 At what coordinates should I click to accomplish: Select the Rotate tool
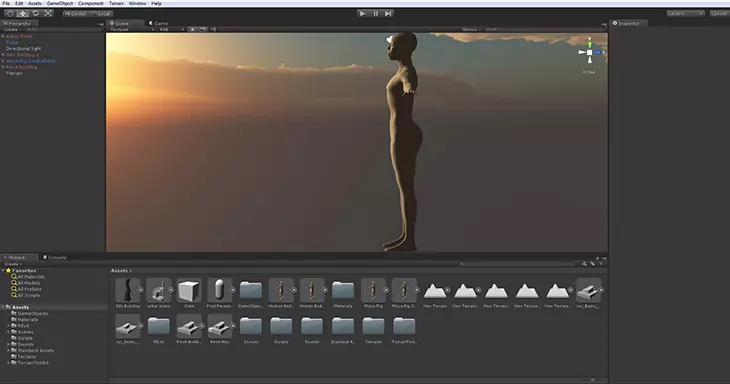click(x=35, y=13)
